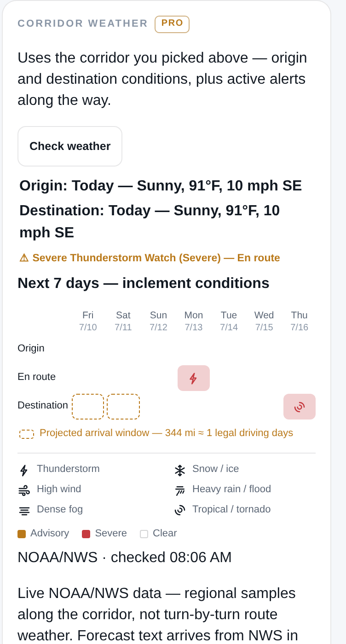Select the Thu 7/16 column header
The width and height of the screenshot is (346, 644).
pos(299,321)
